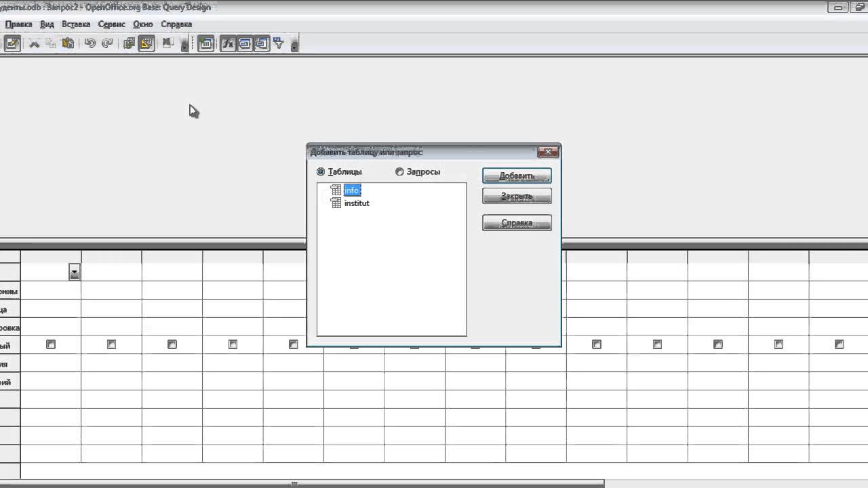Toggle the Visible checkbox in fifth column

[x=294, y=344]
